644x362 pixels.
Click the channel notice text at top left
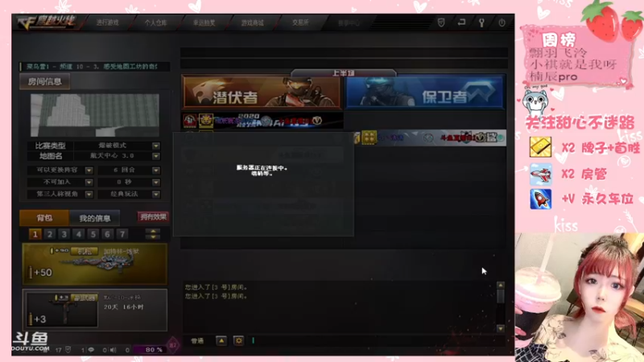tap(92, 67)
